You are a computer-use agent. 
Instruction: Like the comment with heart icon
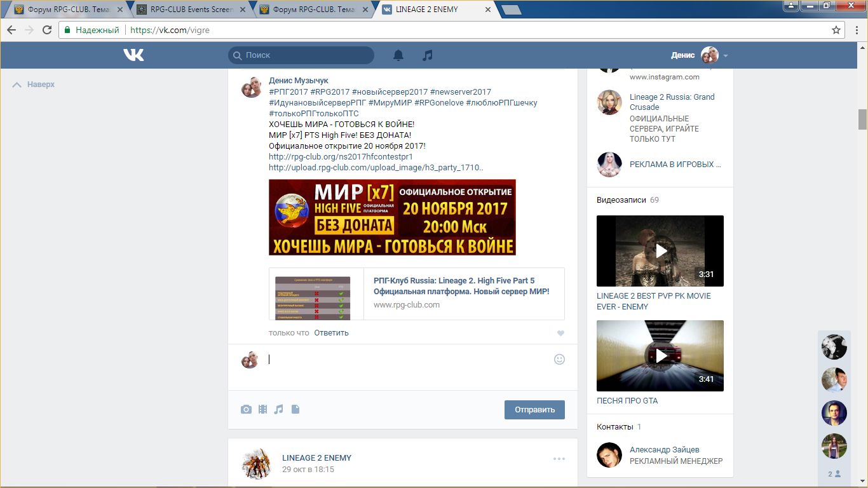click(560, 333)
